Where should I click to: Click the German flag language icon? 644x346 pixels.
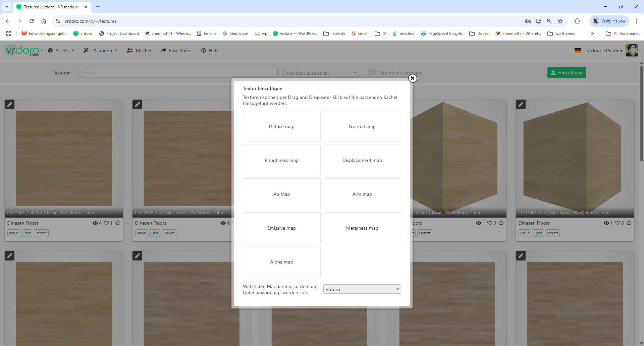(578, 51)
